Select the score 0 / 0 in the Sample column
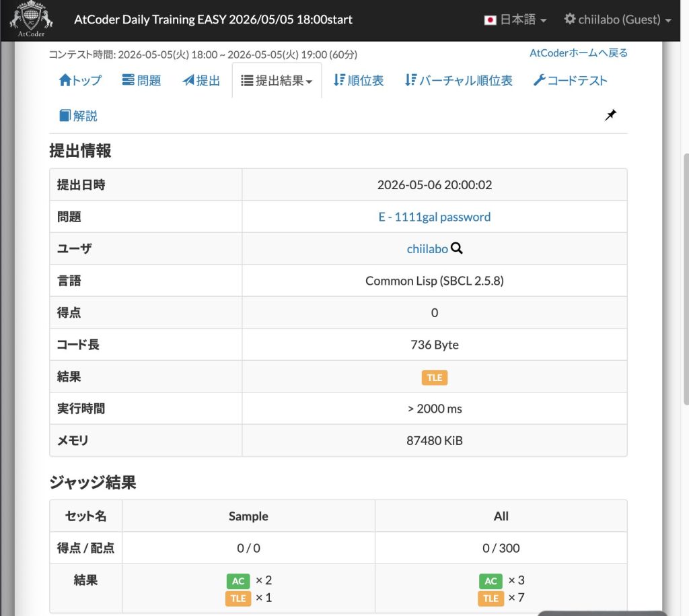This screenshot has width=689, height=616. click(x=248, y=548)
